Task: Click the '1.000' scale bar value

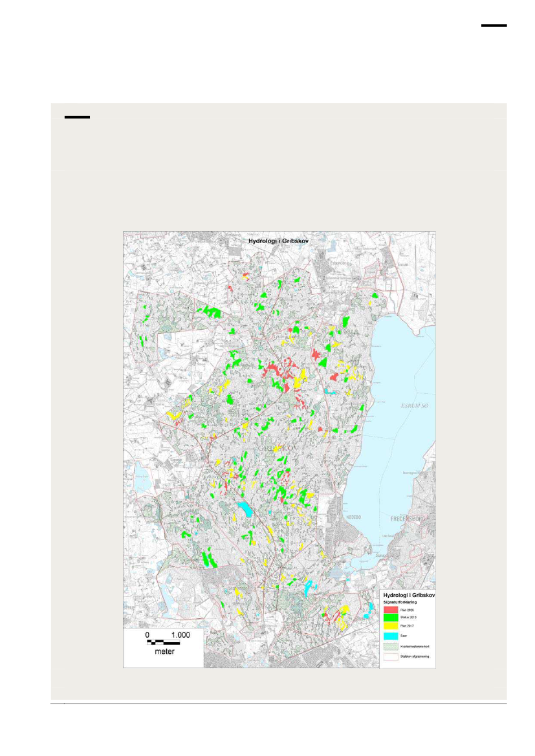Action: click(x=180, y=635)
